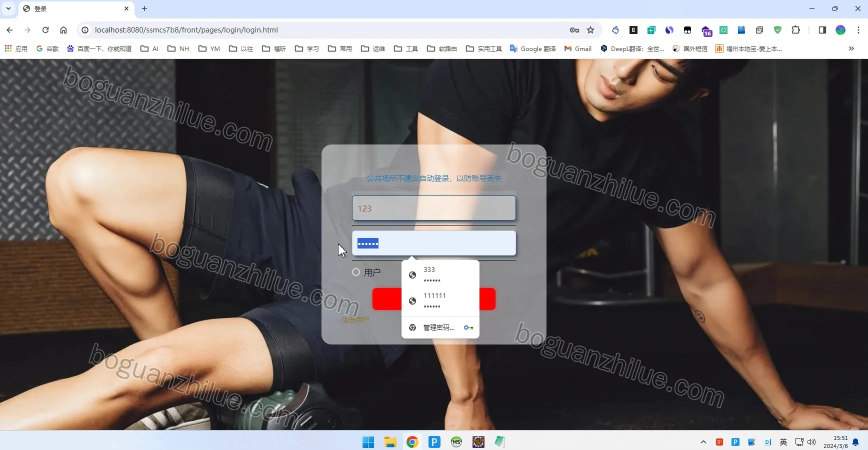Open the DeepL翻译 bookmark
Image resolution: width=868 pixels, height=450 pixels.
(x=632, y=48)
